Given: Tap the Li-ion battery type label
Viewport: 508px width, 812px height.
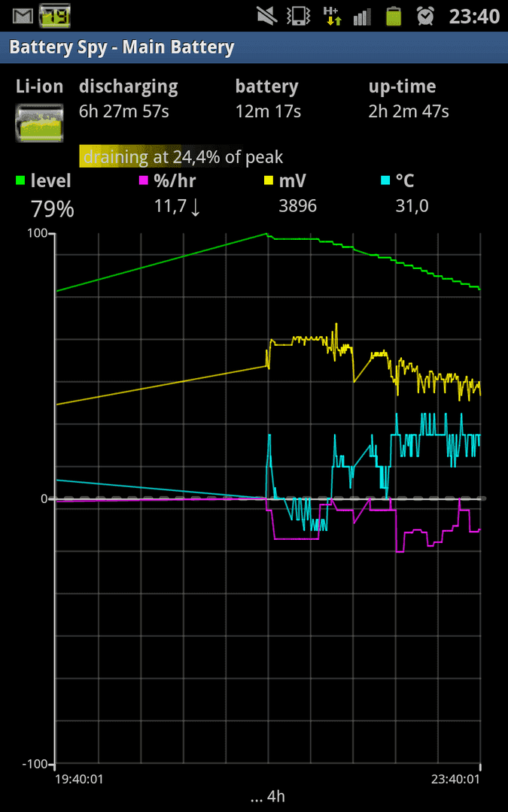Looking at the screenshot, I should 39,86.
